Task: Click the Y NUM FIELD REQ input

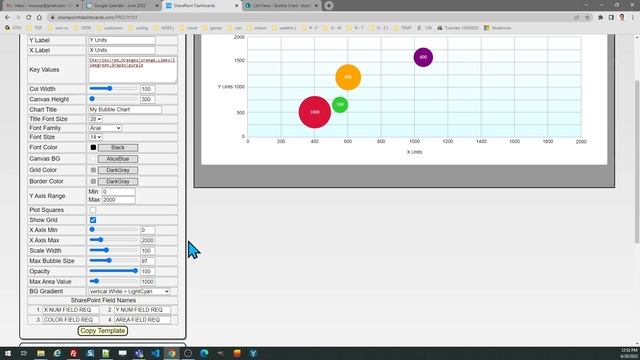Action: tap(142, 310)
